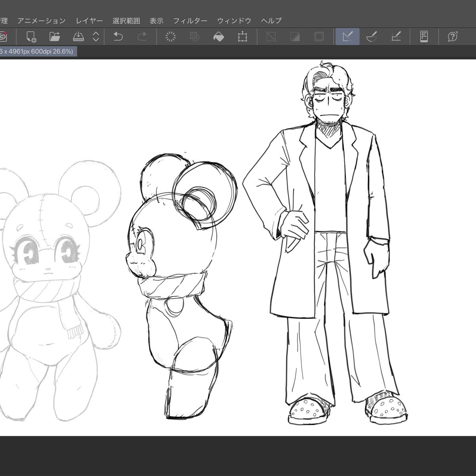Select the Fill bucket icon
Screen dimensions: 476x476
(x=219, y=37)
